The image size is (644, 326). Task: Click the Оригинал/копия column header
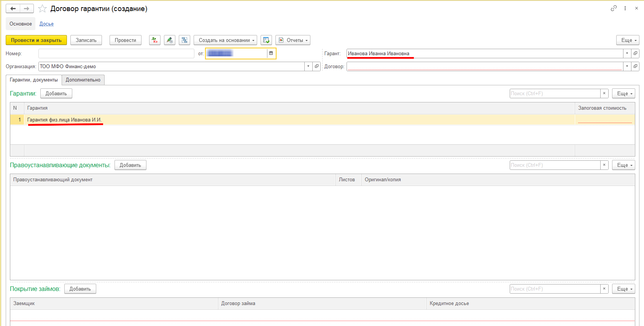coord(498,180)
